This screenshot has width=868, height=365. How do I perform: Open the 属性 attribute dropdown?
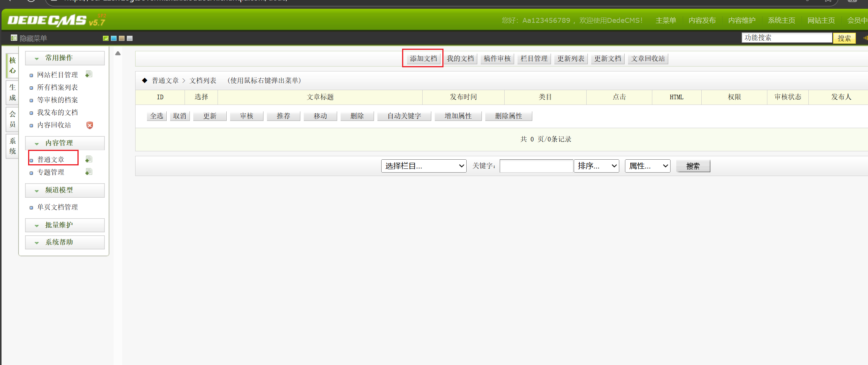coord(647,166)
